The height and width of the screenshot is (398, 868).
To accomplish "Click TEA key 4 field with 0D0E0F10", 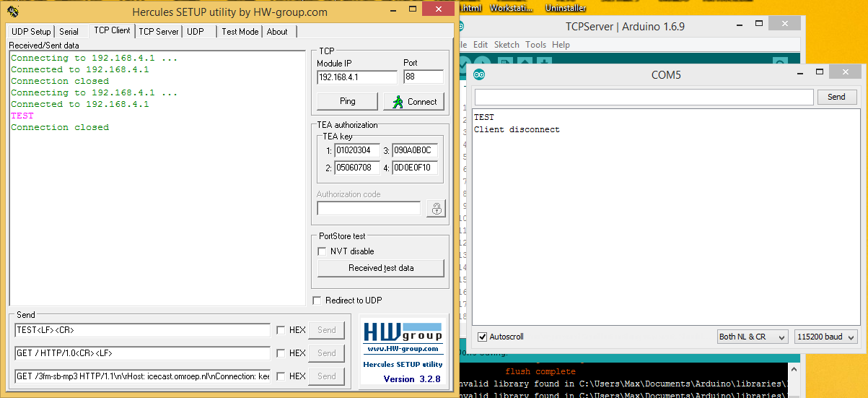I will [x=414, y=168].
